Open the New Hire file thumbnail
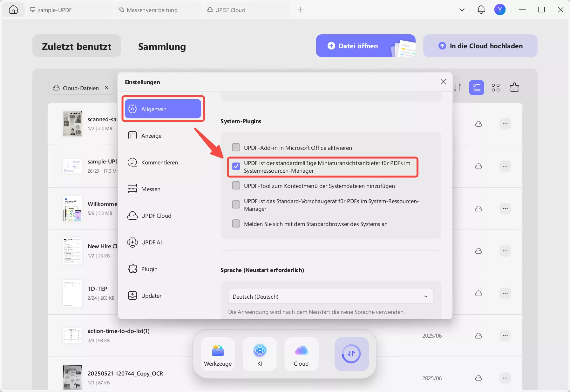 pyautogui.click(x=72, y=251)
